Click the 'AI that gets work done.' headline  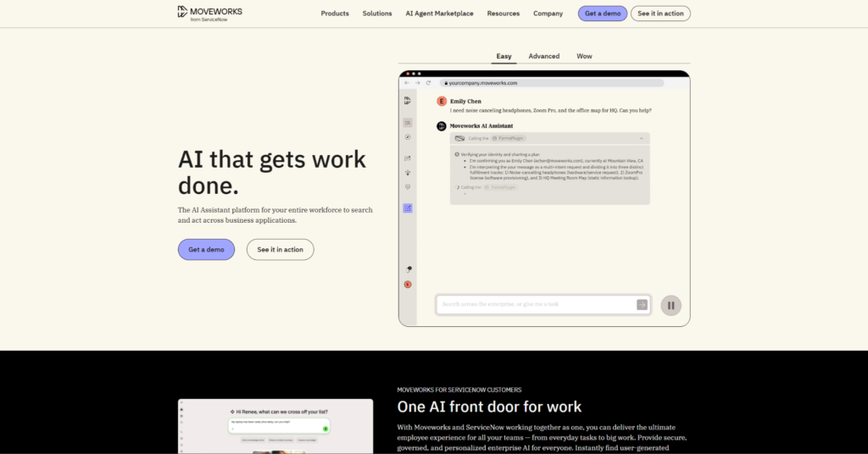pyautogui.click(x=272, y=172)
